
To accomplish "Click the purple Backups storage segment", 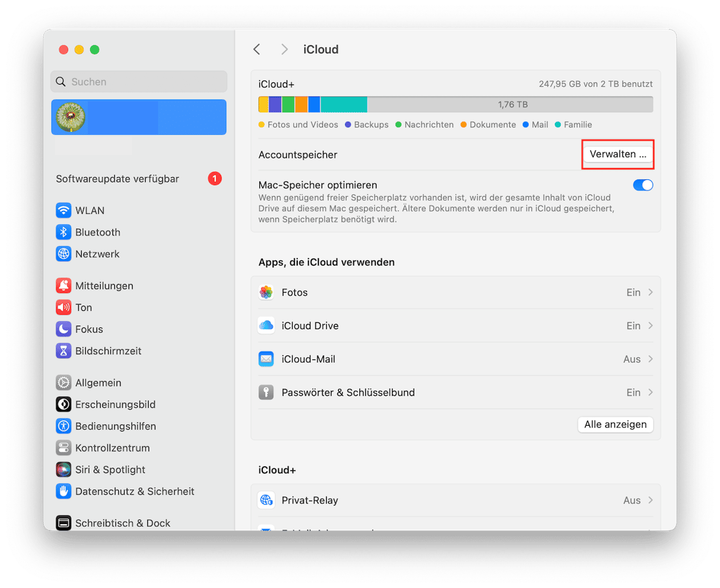I will click(275, 104).
